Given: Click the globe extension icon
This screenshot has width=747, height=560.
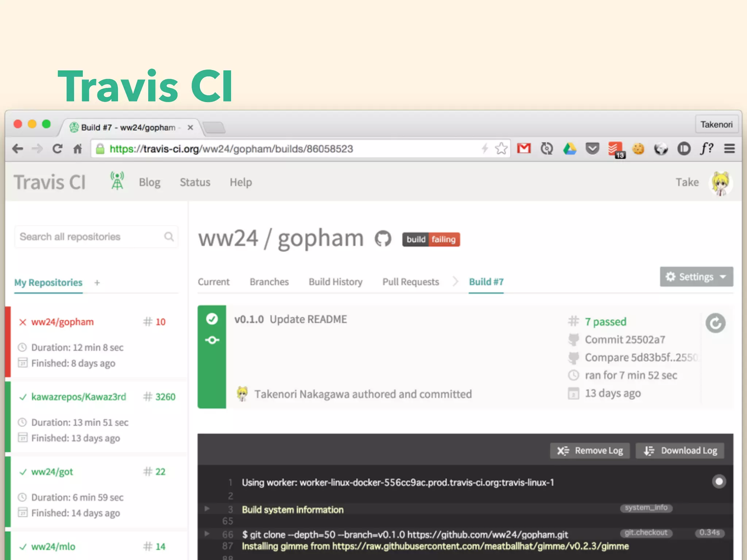Looking at the screenshot, I should (x=661, y=149).
